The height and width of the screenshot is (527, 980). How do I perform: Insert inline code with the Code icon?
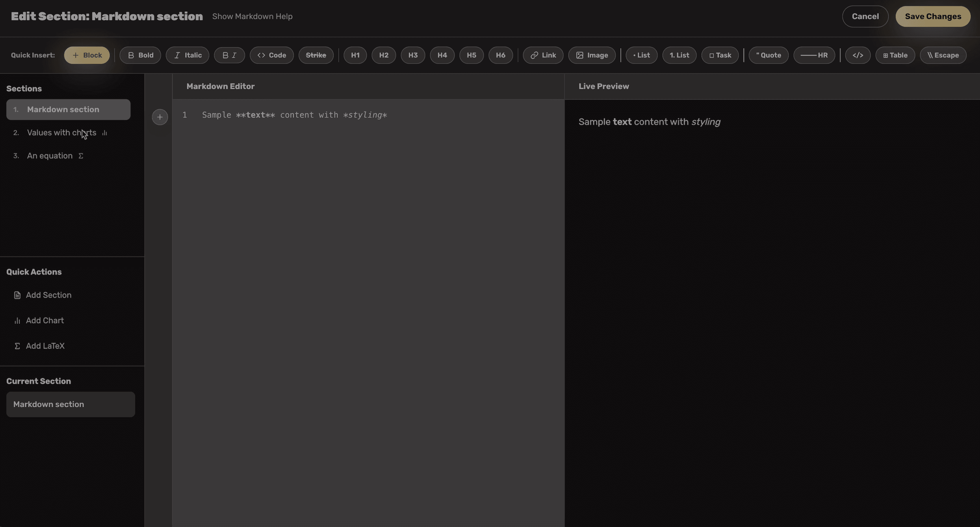pyautogui.click(x=271, y=55)
